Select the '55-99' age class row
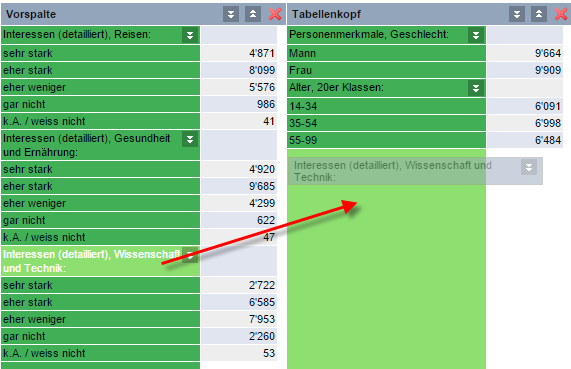 pyautogui.click(x=386, y=140)
